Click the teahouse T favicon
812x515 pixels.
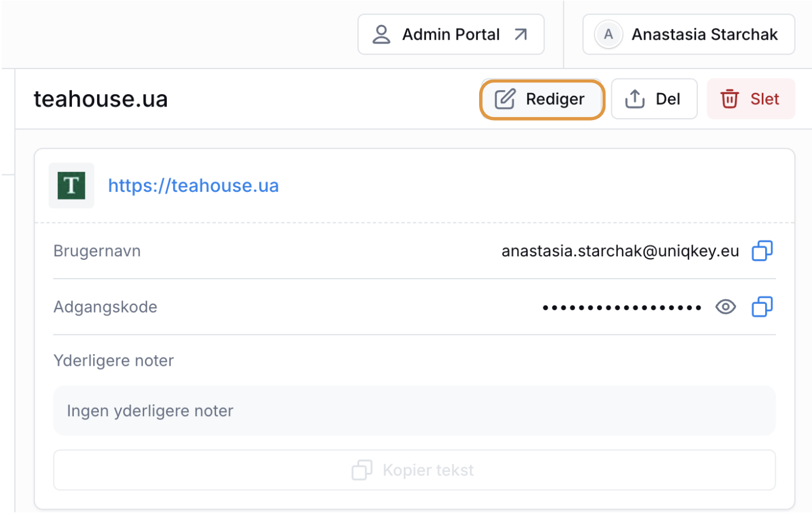[x=71, y=186]
